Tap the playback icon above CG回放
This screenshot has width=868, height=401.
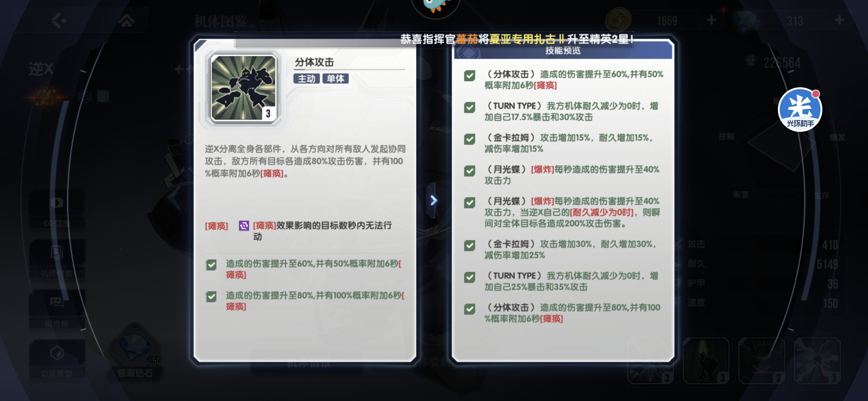tap(57, 203)
